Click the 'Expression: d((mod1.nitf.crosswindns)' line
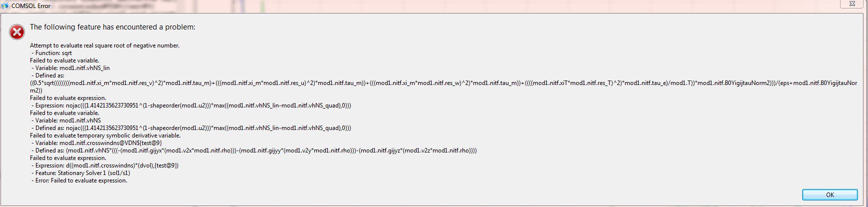Viewport: 868px width, 207px height. (105, 165)
